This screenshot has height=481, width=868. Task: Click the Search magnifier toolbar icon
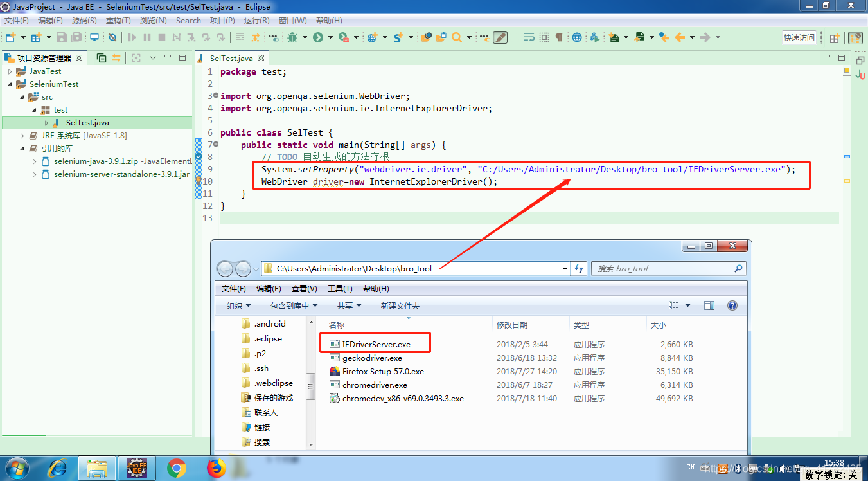click(456, 37)
